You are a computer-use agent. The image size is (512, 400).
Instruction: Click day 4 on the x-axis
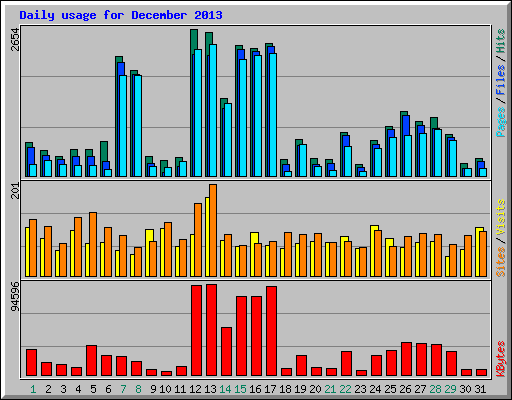pos(78,389)
